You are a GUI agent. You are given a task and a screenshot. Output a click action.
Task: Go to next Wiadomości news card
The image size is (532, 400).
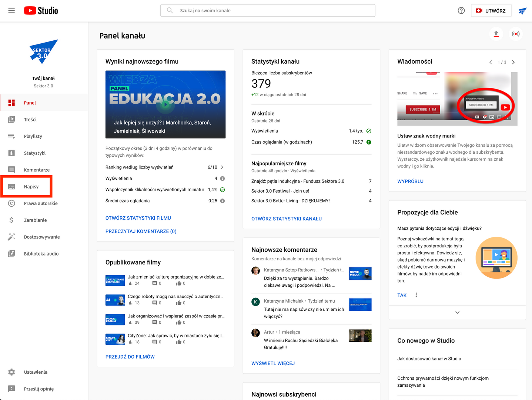click(513, 62)
